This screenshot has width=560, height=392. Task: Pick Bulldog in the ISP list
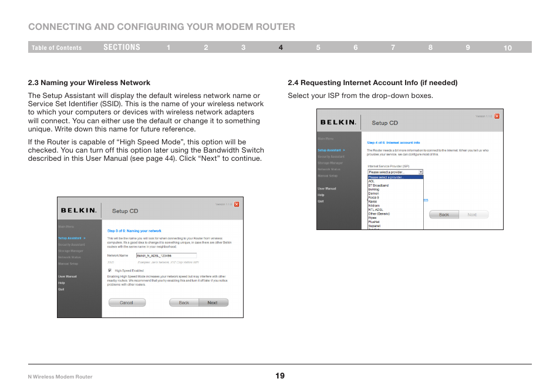pos(373,189)
